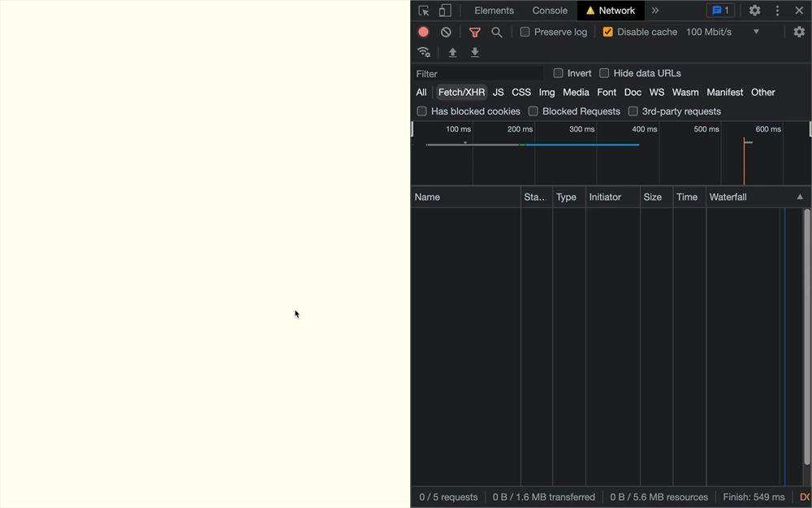This screenshot has width=812, height=508.
Task: Click 0 B / 5.6 MB resources text
Action: (x=659, y=497)
